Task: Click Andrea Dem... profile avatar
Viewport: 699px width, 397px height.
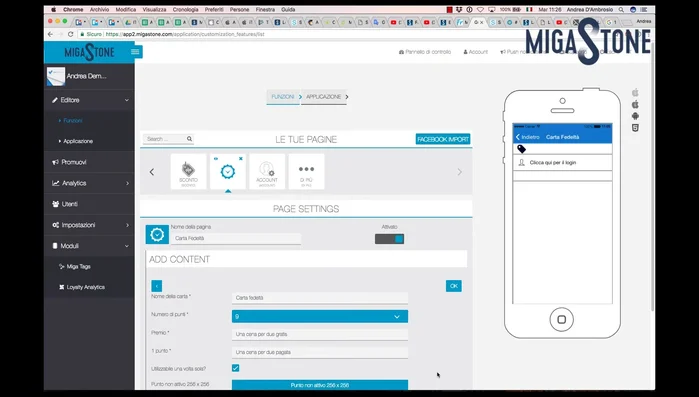Action: coord(56,76)
